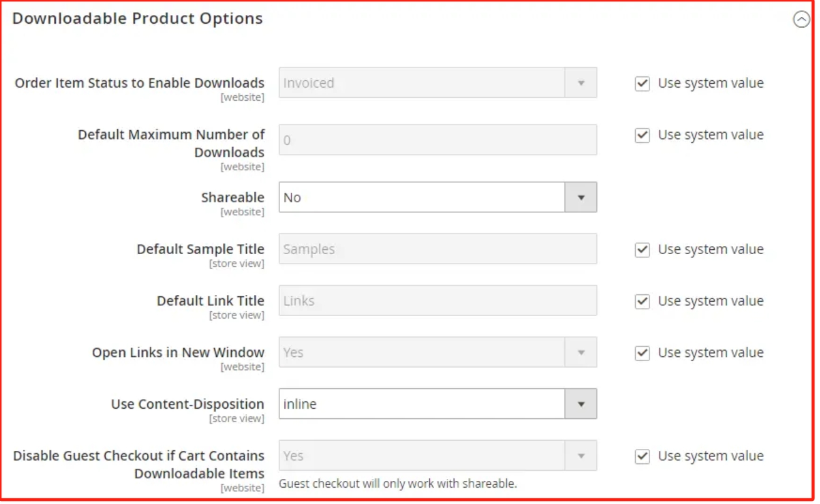This screenshot has width=820, height=504.
Task: Open the Open Links in New Window dropdown
Action: pos(437,352)
